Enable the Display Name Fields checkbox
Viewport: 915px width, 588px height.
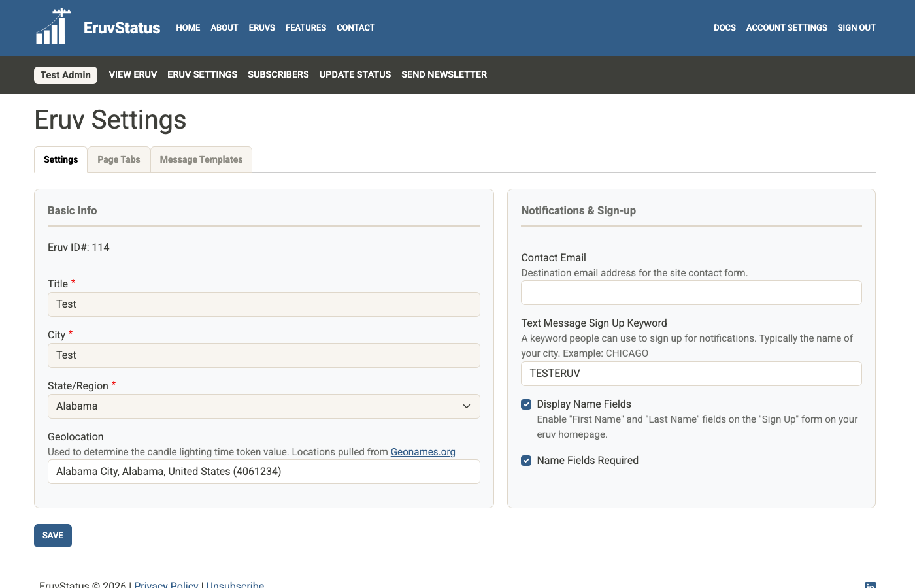(x=526, y=404)
